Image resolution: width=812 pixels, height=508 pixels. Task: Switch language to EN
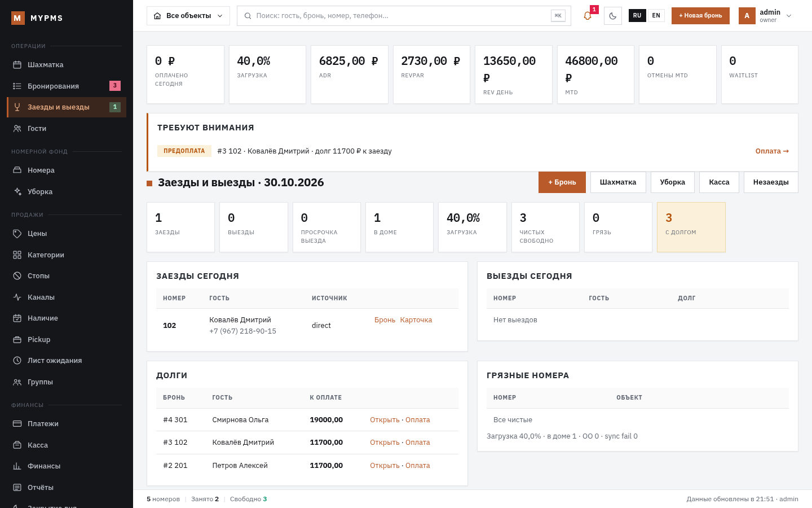[x=656, y=16]
